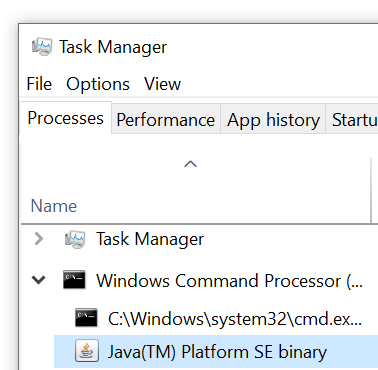This screenshot has height=370, width=378.
Task: Go to the Startup tab
Action: coord(352,120)
